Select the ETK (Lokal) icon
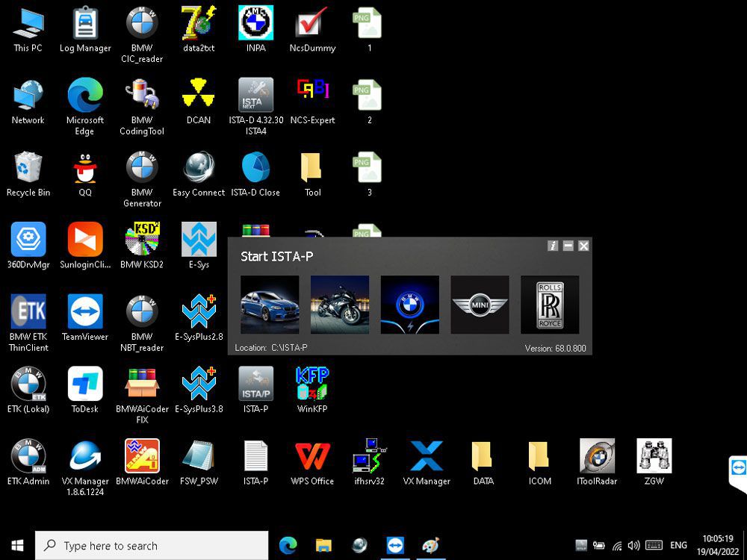This screenshot has width=747, height=560. click(28, 391)
